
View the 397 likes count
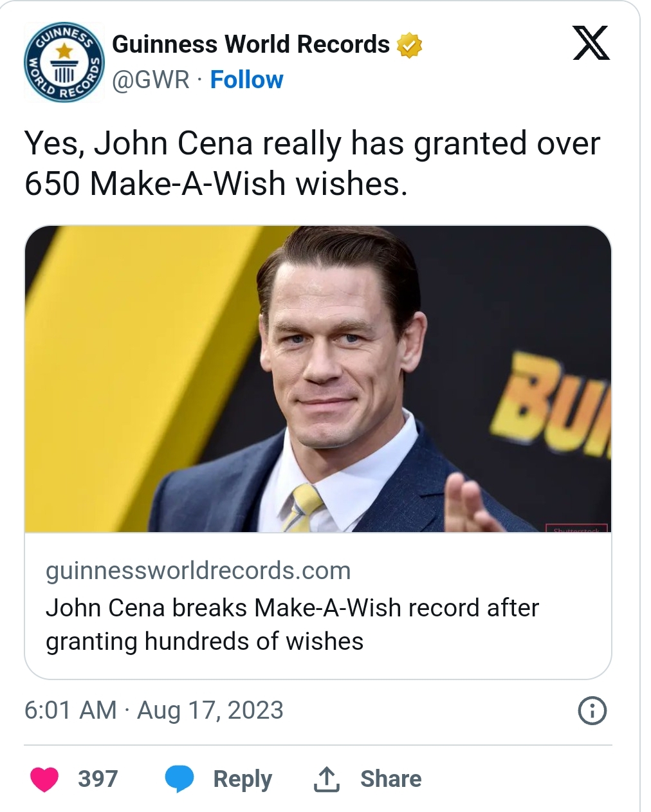pyautogui.click(x=98, y=779)
